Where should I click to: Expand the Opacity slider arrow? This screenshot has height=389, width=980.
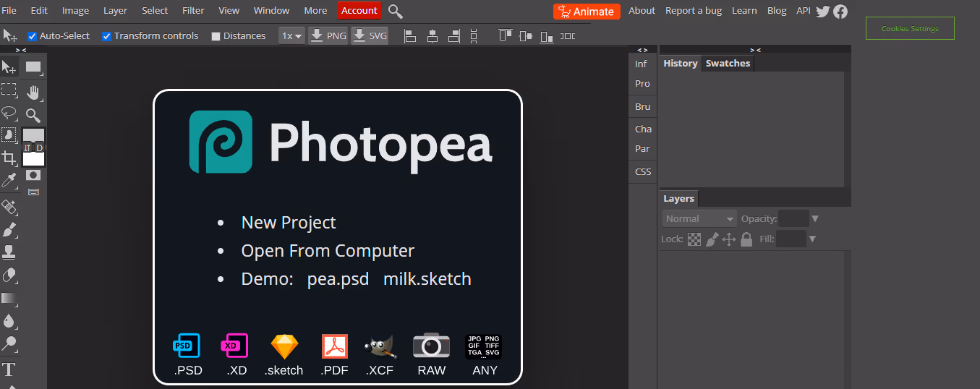tap(815, 218)
